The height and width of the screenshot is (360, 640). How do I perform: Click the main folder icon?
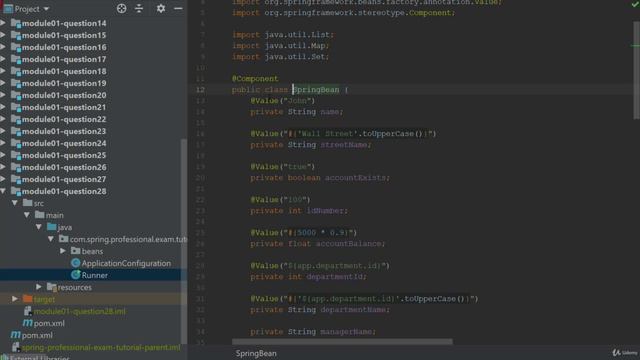[x=40, y=215]
